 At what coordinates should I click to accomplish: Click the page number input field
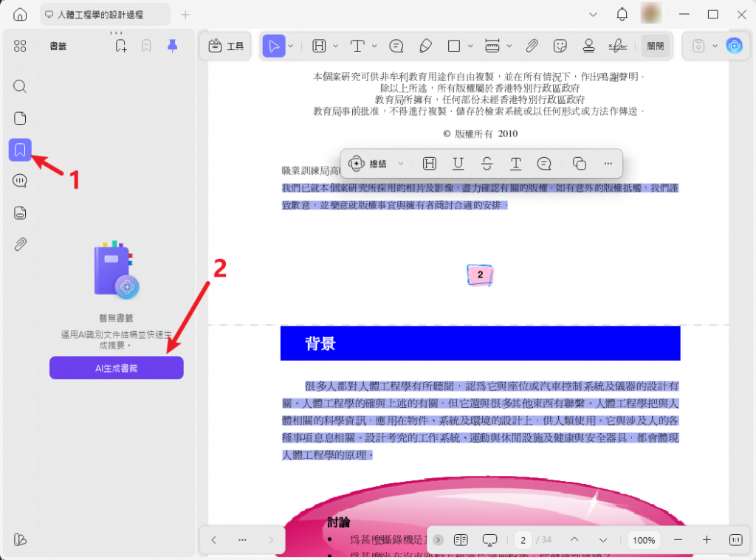point(523,540)
